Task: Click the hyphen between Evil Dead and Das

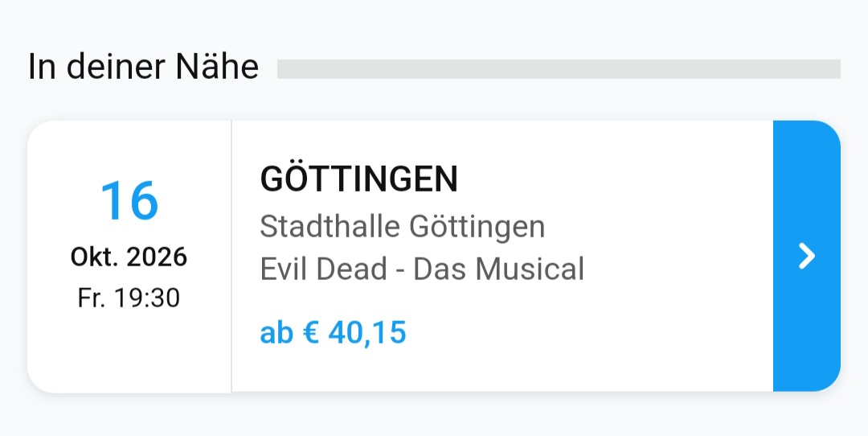Action: click(x=399, y=270)
